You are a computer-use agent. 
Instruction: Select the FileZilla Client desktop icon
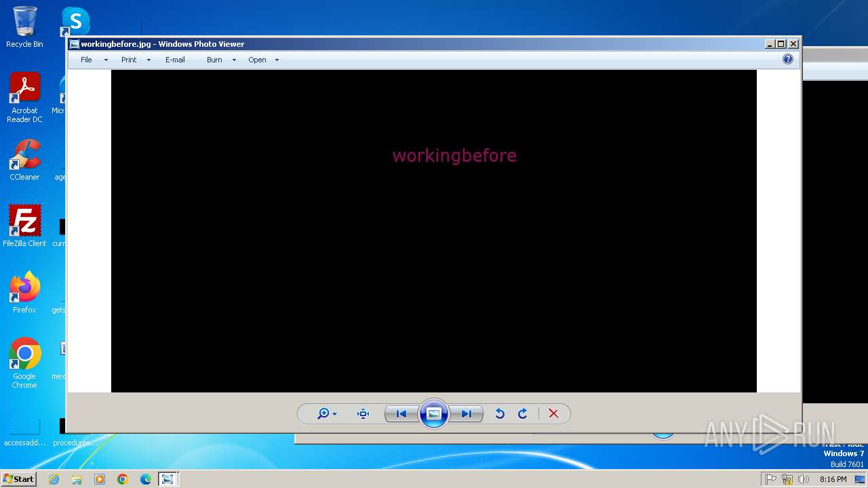pyautogui.click(x=24, y=226)
